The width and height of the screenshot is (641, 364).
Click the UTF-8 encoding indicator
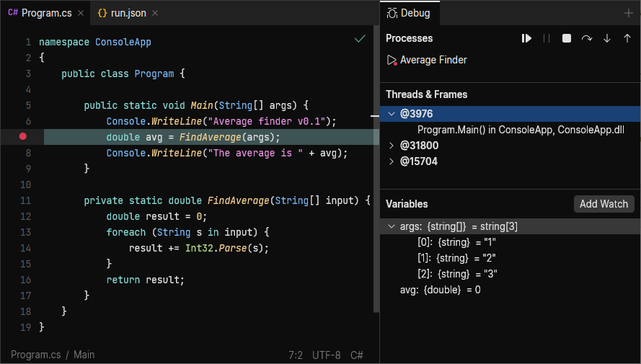(326, 355)
